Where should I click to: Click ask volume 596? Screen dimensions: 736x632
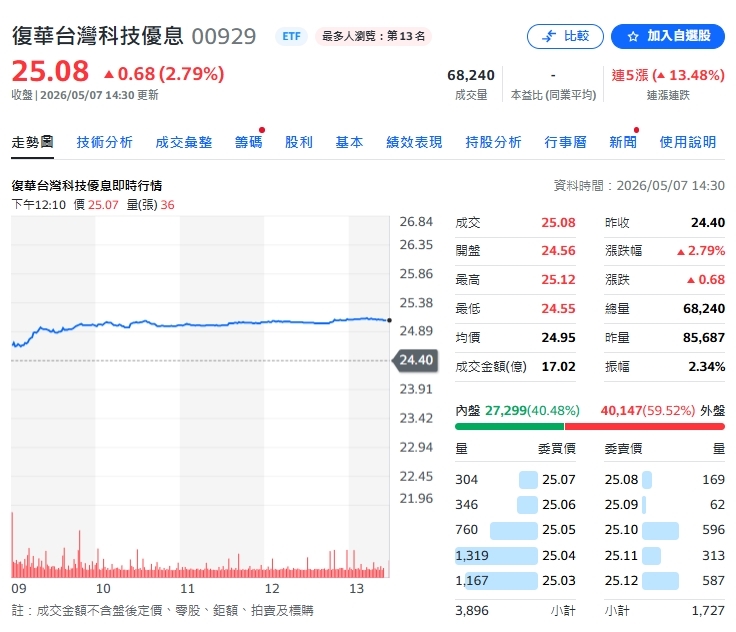coord(713,530)
